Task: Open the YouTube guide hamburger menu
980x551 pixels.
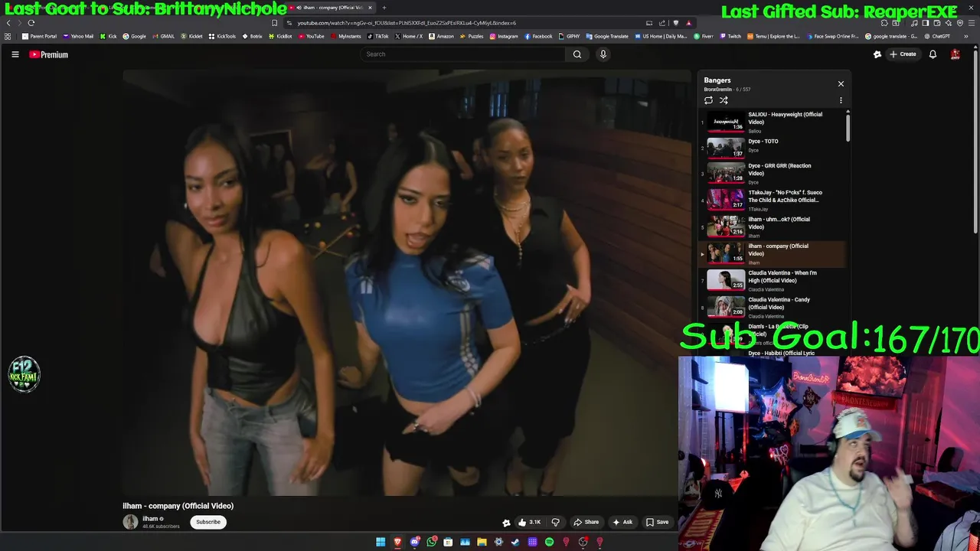Action: pyautogui.click(x=15, y=54)
